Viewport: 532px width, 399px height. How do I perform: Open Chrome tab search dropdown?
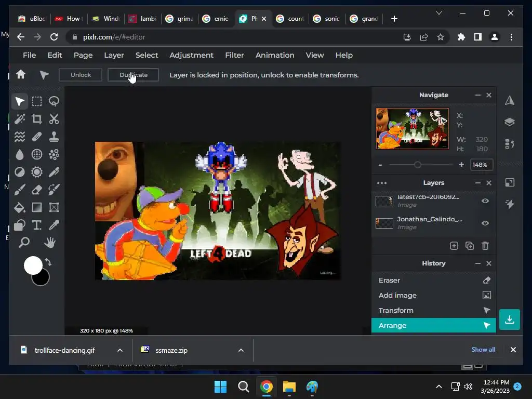(x=438, y=13)
